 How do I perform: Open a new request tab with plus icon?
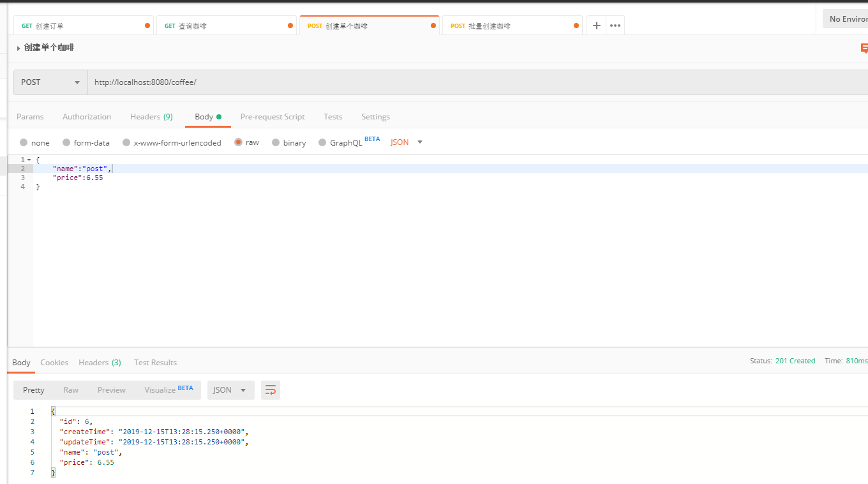[596, 26]
